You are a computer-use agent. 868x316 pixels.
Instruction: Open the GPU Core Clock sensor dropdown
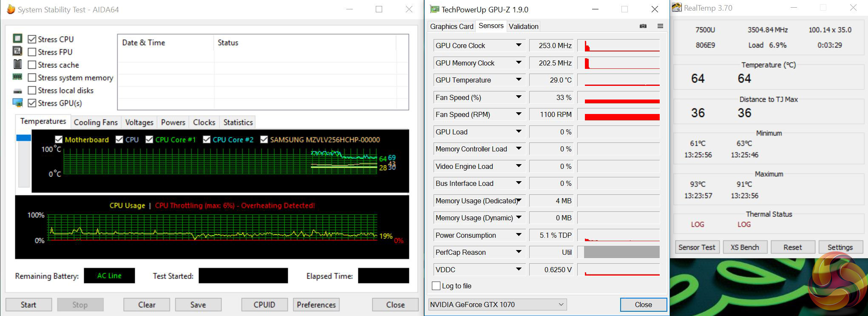click(519, 45)
